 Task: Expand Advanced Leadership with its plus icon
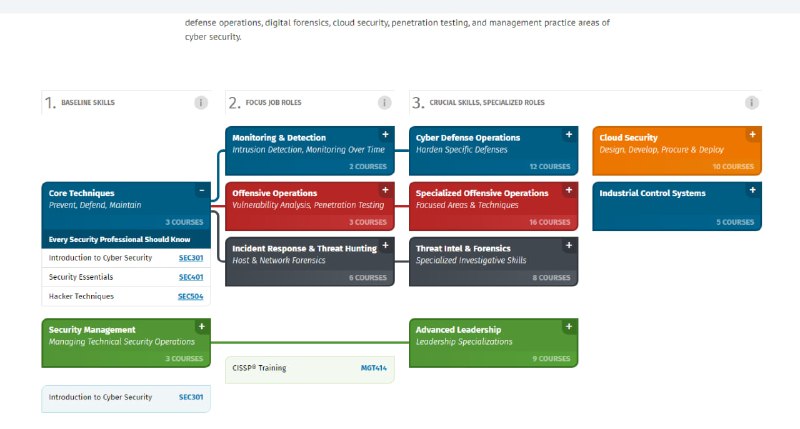click(x=569, y=326)
